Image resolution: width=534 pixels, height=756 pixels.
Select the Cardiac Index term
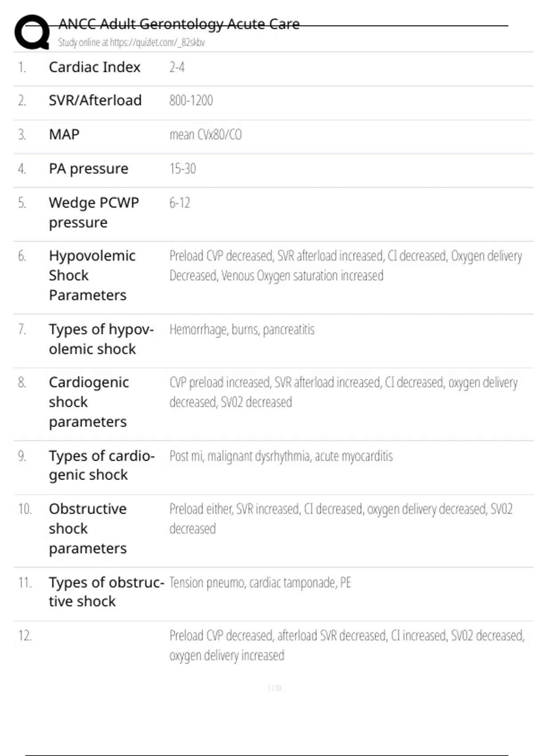(94, 67)
